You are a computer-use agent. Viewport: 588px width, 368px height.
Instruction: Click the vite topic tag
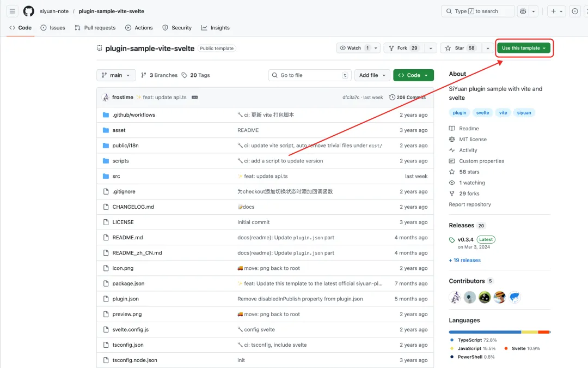503,113
